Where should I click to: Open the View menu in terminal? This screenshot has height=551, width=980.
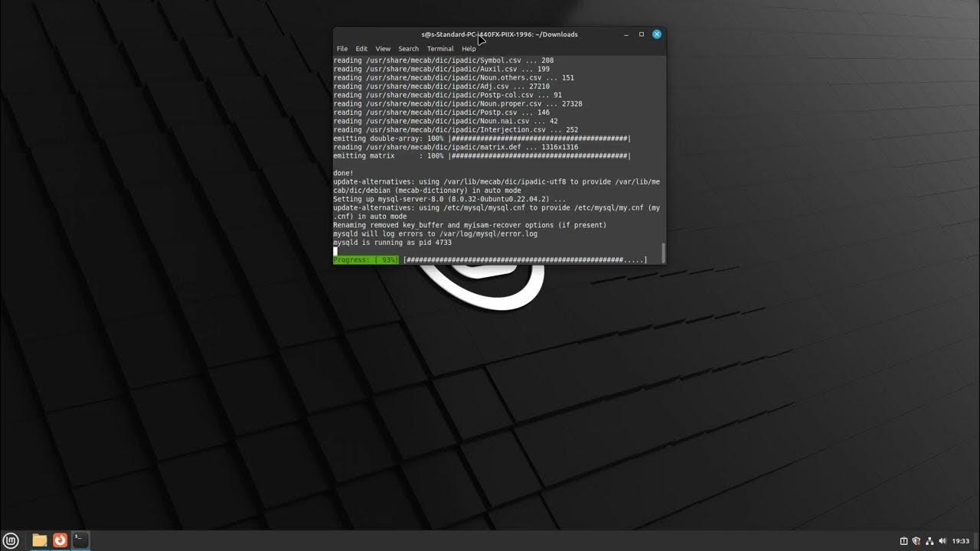pyautogui.click(x=383, y=49)
